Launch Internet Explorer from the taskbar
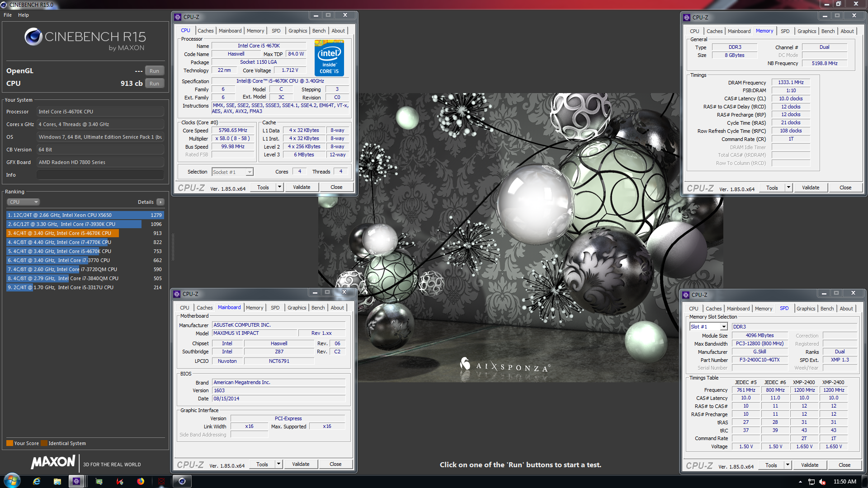The width and height of the screenshot is (868, 488). pyautogui.click(x=37, y=481)
